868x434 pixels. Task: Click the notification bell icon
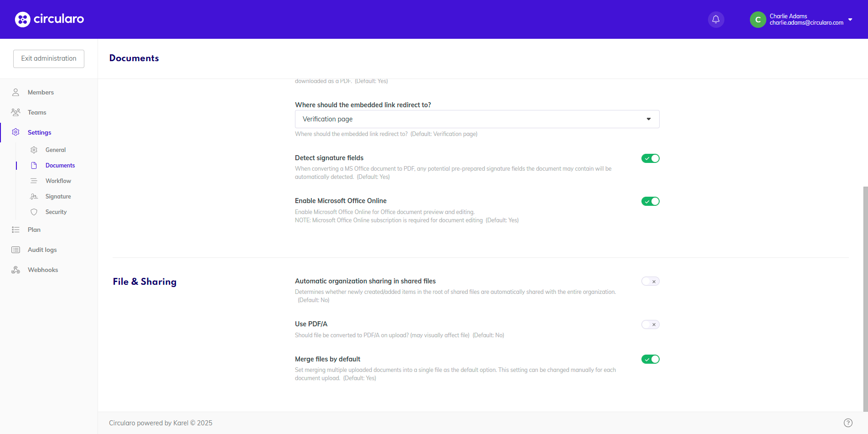(x=716, y=20)
